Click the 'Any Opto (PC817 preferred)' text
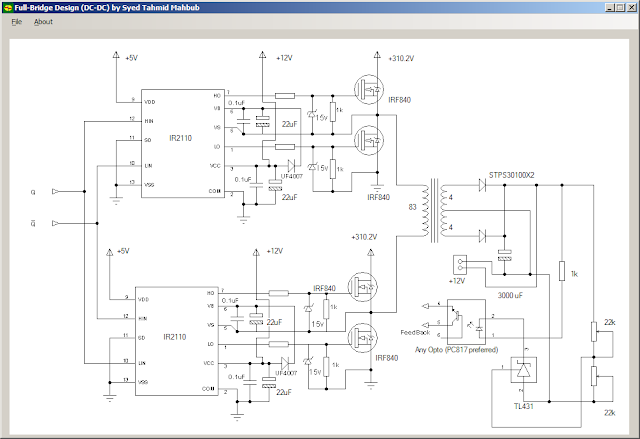 456,350
